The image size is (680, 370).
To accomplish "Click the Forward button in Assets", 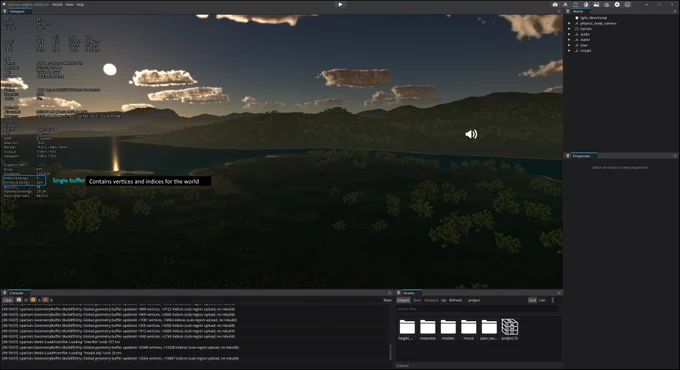I will [431, 300].
